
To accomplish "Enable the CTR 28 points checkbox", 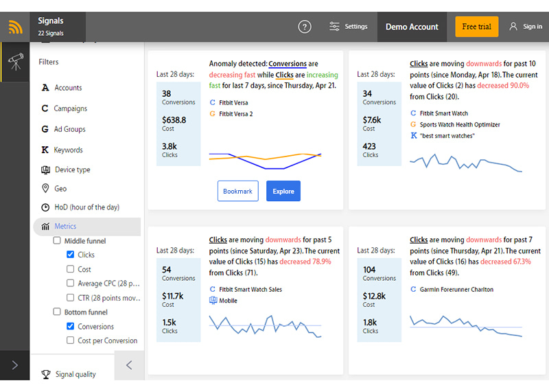I will point(71,297).
